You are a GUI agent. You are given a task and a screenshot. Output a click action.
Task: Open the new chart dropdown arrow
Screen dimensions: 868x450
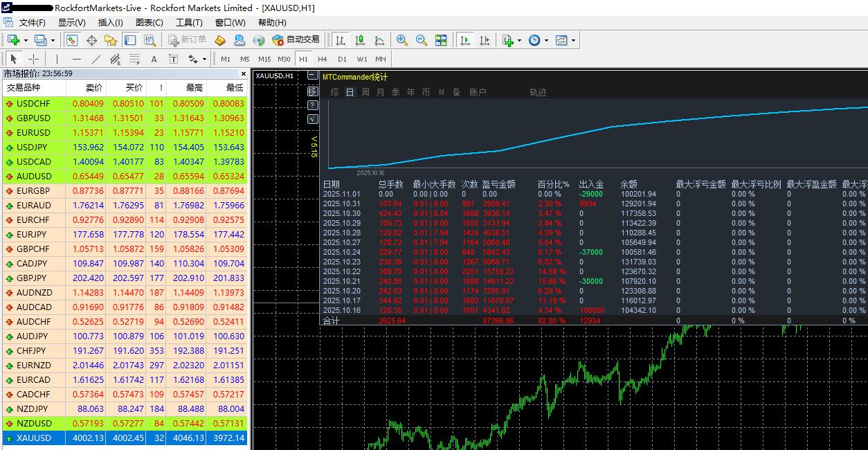(24, 40)
